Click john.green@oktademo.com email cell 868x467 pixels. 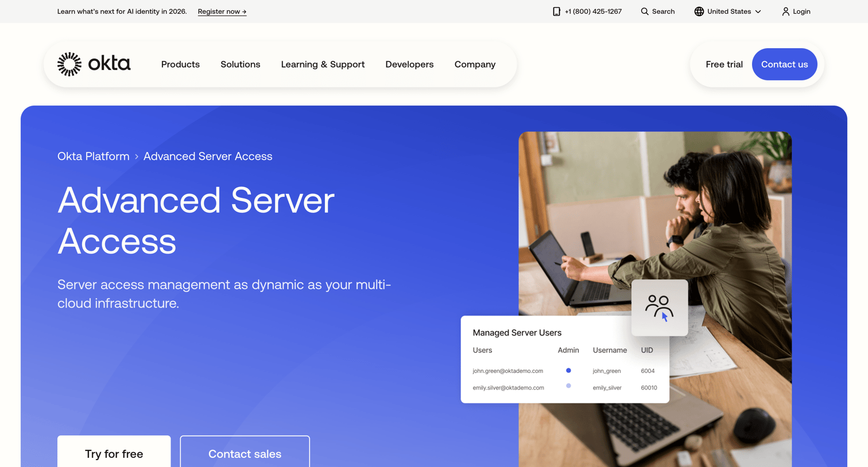[x=507, y=371]
